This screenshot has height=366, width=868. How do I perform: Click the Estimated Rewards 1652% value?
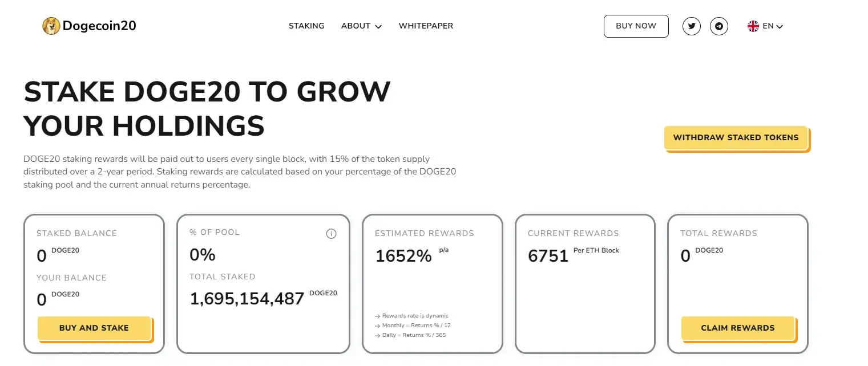(x=403, y=256)
